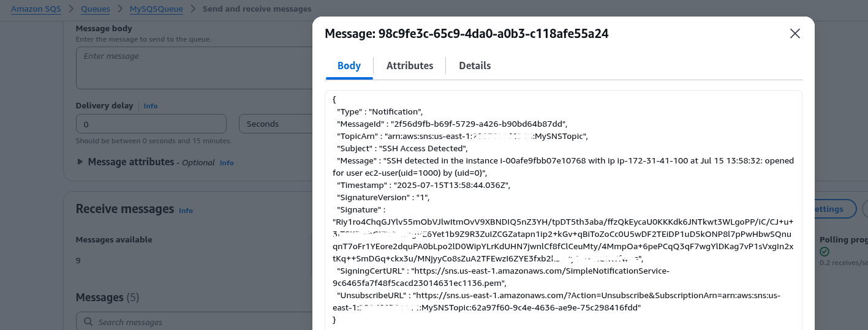The image size is (868, 330).
Task: Click the partially hidden settings button
Action: click(x=836, y=209)
